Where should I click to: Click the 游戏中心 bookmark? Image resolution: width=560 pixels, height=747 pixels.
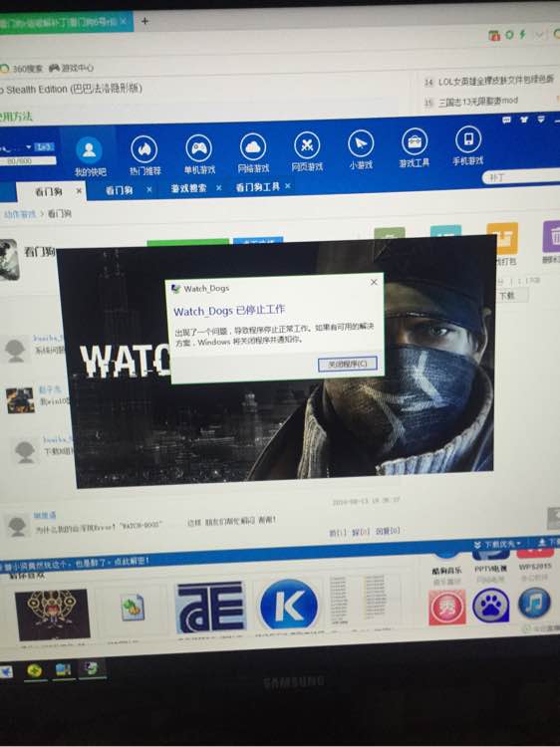tap(72, 68)
